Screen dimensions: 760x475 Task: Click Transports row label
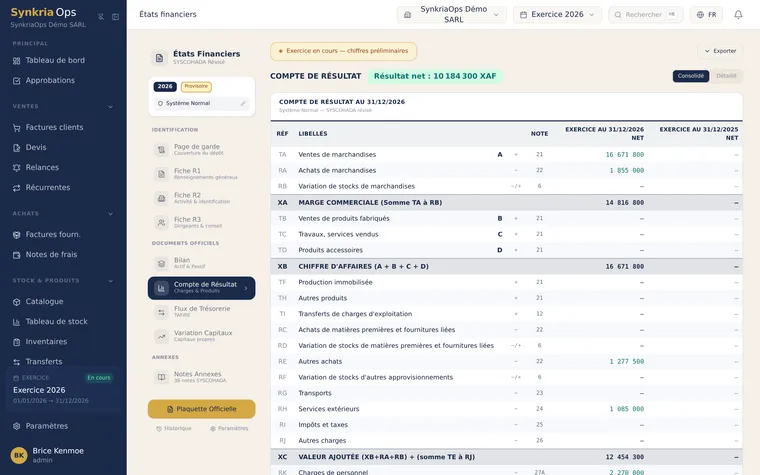tap(315, 393)
